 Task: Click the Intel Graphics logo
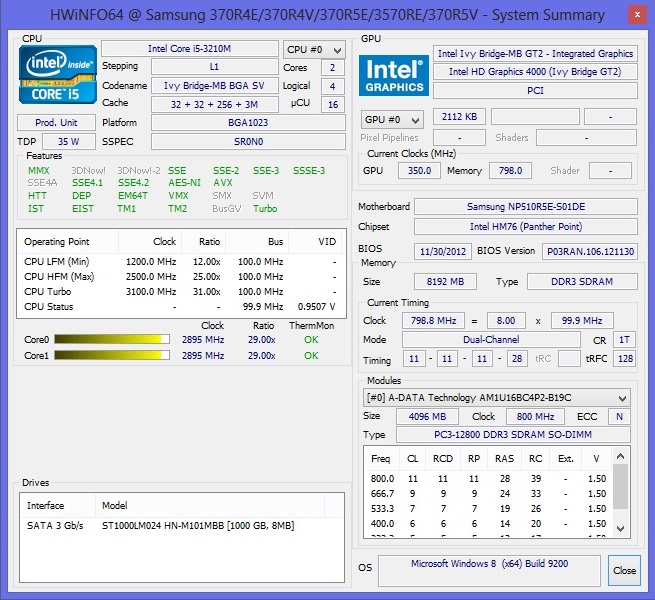[x=394, y=75]
